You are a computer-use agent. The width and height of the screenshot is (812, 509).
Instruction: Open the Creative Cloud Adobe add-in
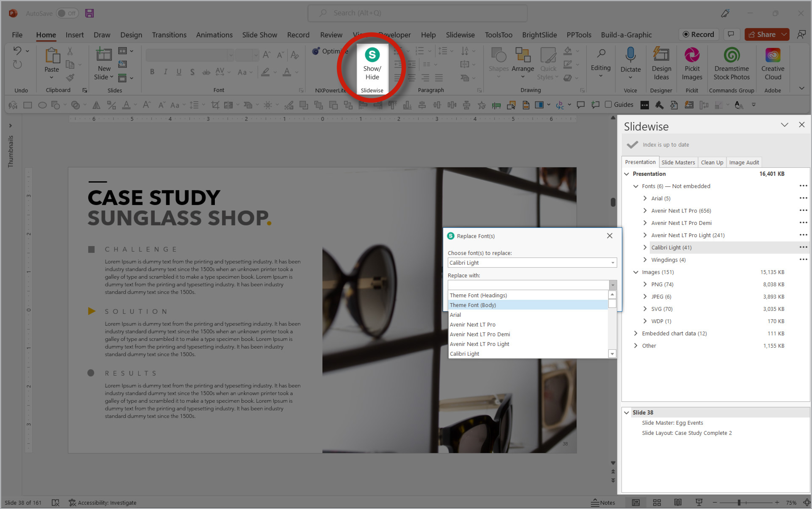click(x=773, y=64)
